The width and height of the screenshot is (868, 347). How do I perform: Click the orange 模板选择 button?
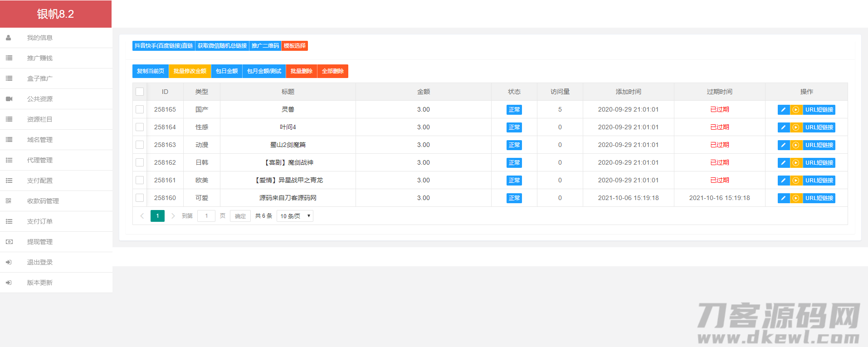click(x=294, y=46)
